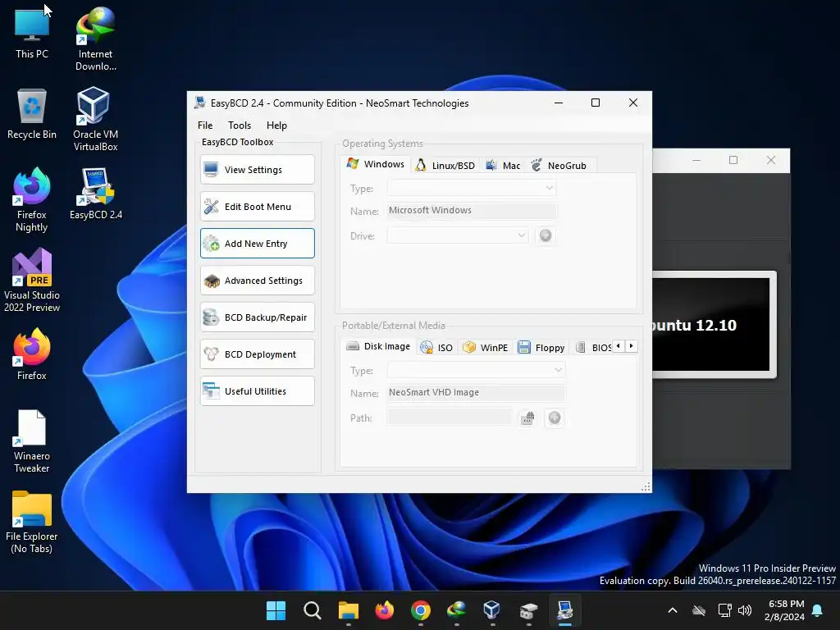This screenshot has height=630, width=840.
Task: Switch to the Mac tab
Action: tap(503, 166)
